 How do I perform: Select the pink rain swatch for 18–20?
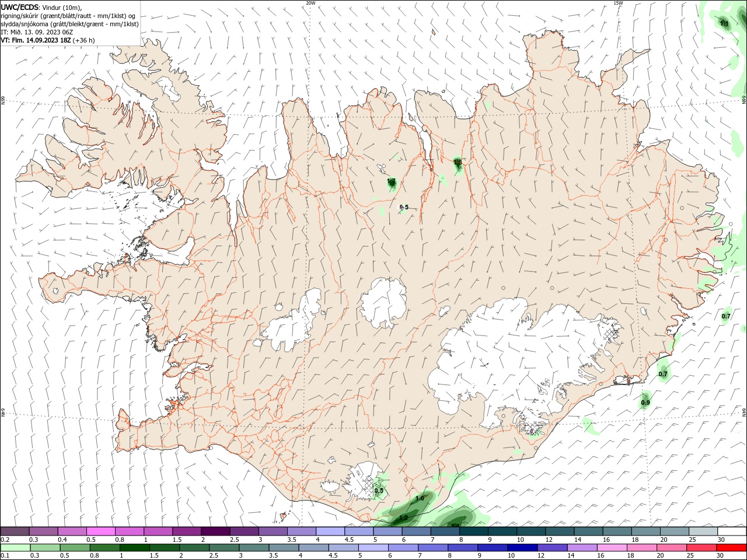[x=643, y=548]
